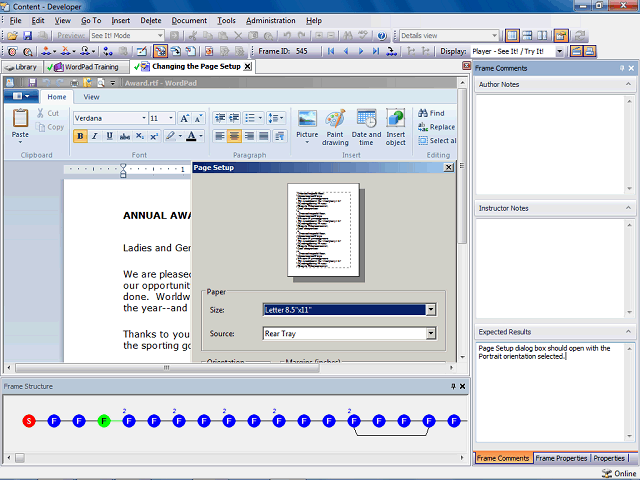
Task: Click the View tab in WordPad ribbon
Action: 91,97
